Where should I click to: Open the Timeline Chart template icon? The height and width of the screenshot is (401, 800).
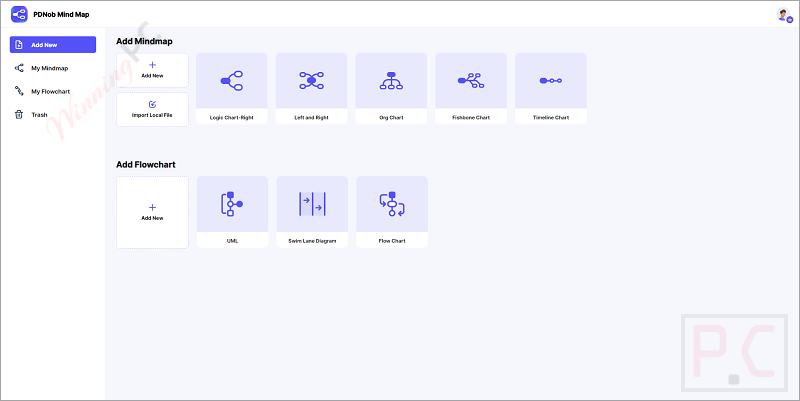[550, 81]
